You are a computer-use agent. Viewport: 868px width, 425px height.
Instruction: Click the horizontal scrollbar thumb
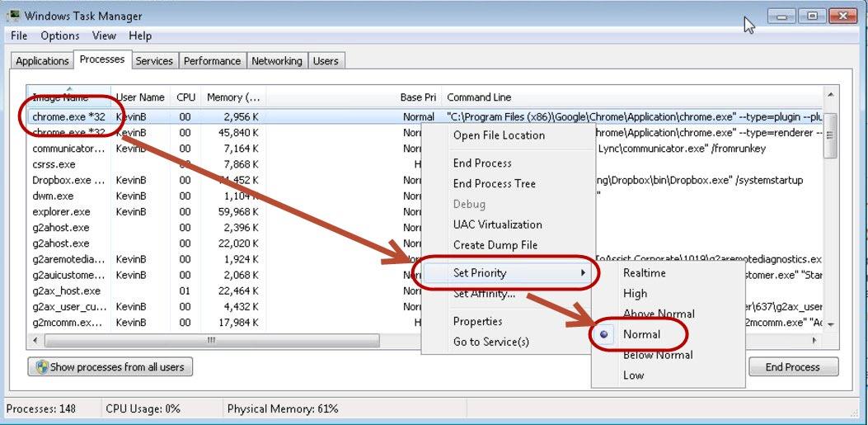tap(212, 340)
